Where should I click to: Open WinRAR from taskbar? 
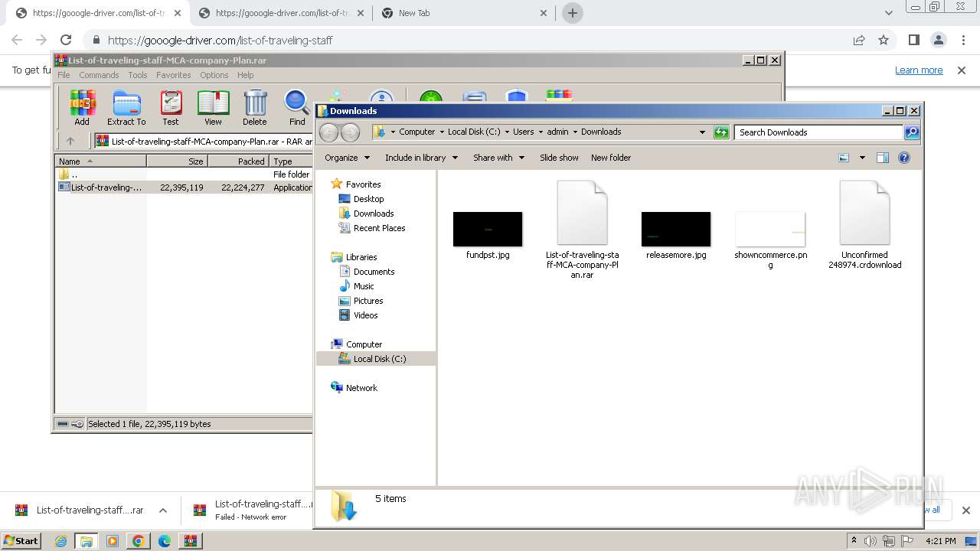190,541
